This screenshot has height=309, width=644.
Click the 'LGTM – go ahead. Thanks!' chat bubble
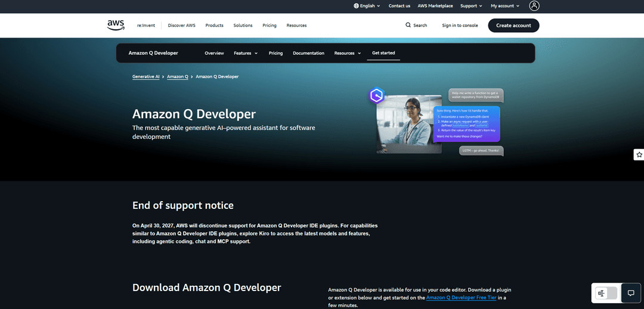481,151
